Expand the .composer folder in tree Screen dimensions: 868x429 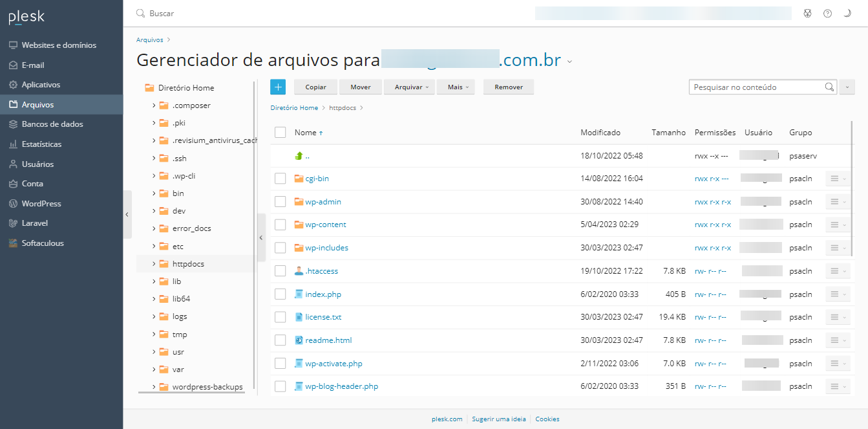coord(154,105)
